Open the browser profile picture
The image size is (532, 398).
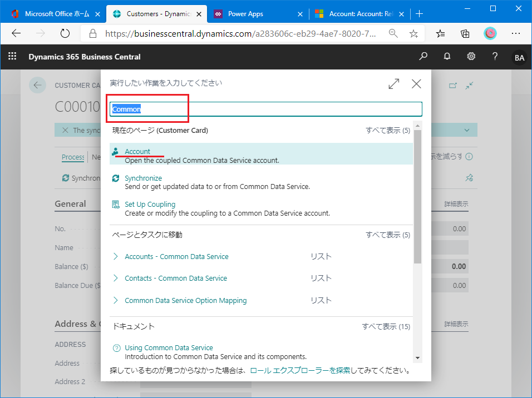coord(490,33)
